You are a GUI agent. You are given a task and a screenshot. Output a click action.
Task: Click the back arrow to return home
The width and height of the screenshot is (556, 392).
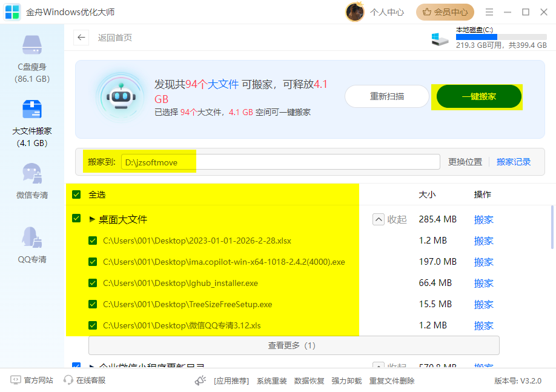coord(81,37)
